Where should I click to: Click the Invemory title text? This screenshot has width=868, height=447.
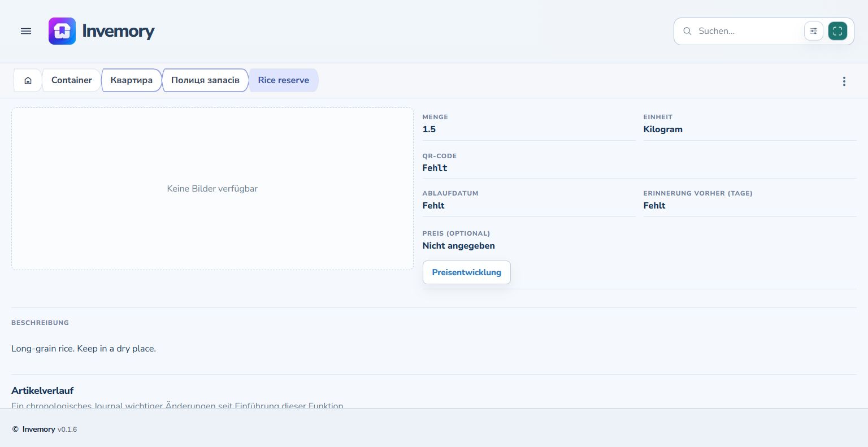(x=118, y=31)
